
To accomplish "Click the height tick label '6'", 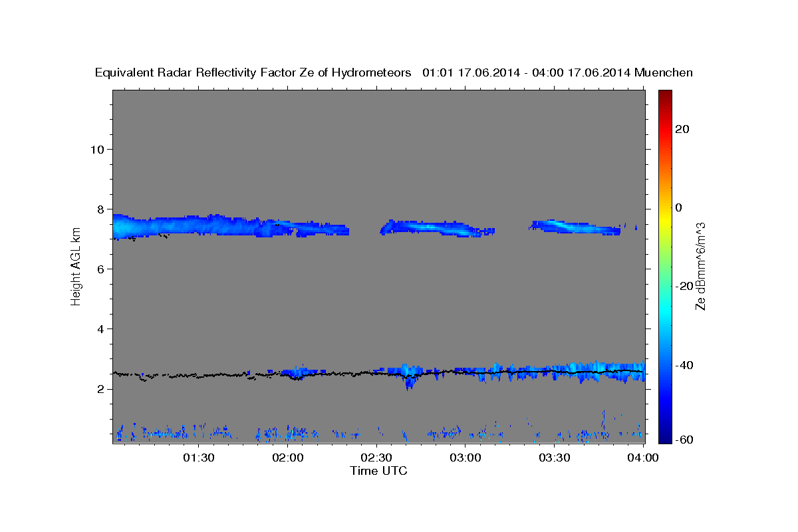I will coord(100,269).
